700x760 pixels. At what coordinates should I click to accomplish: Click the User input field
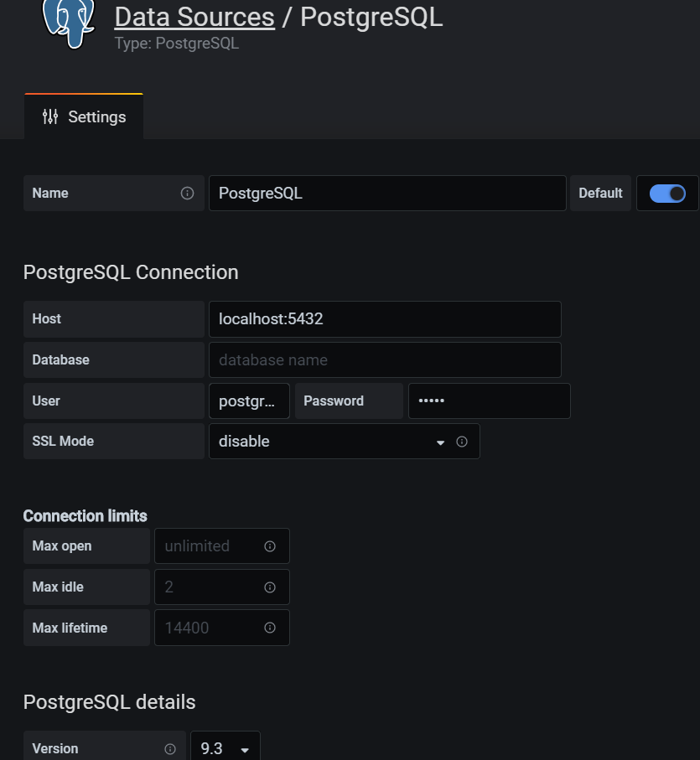click(249, 401)
